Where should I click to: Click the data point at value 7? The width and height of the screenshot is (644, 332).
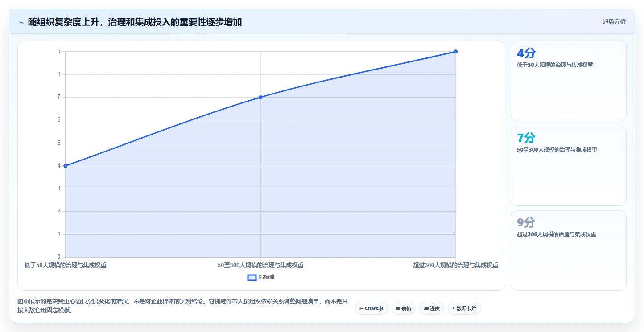click(260, 97)
